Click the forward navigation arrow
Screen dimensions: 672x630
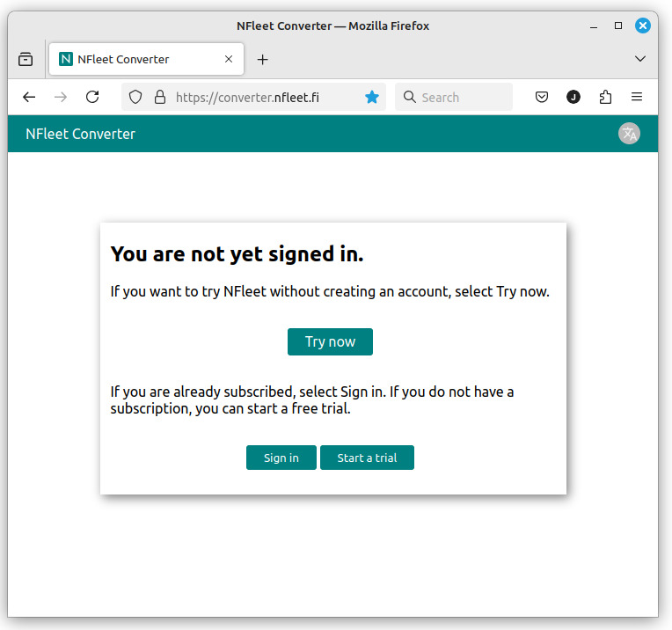click(x=61, y=97)
